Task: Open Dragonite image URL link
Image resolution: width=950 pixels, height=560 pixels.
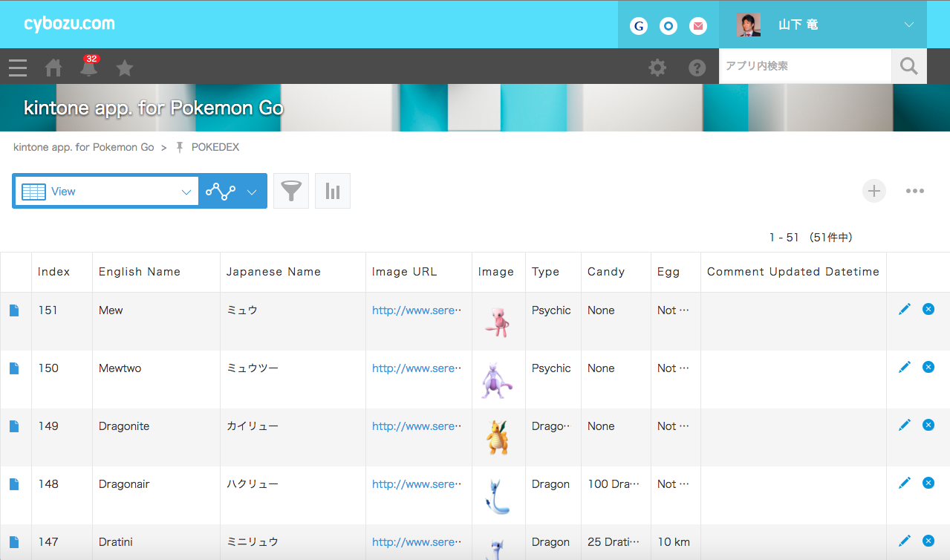Action: click(x=417, y=426)
